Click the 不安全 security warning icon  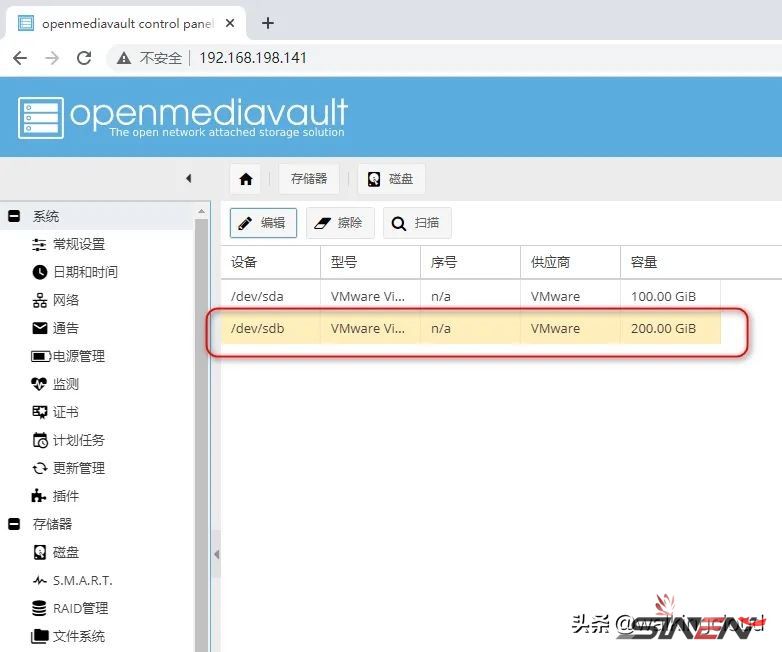pos(124,58)
